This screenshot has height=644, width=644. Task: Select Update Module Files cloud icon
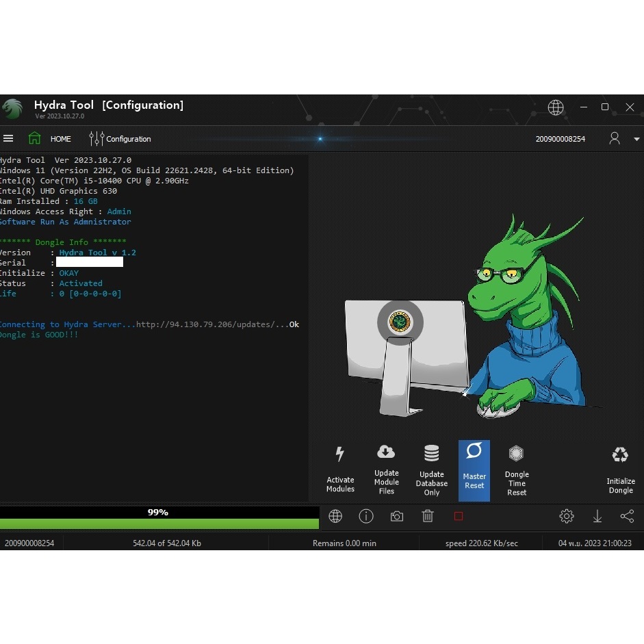point(386,452)
